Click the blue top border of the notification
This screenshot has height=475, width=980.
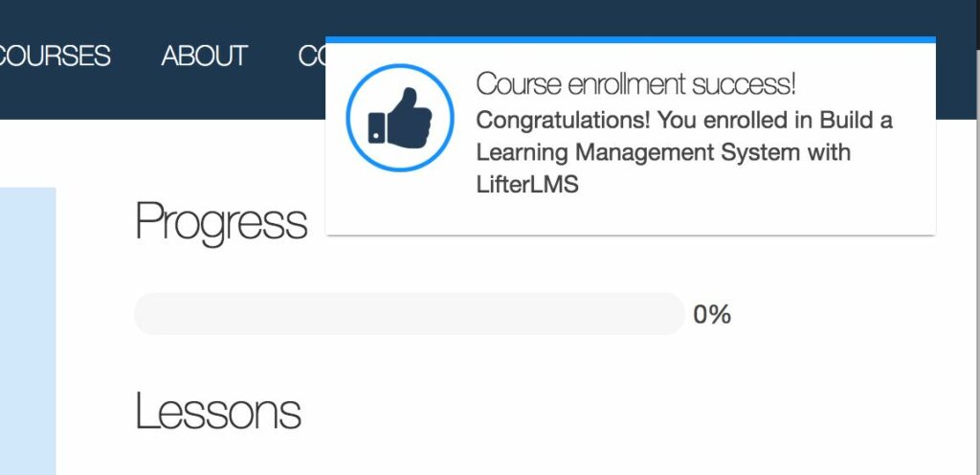pos(631,39)
